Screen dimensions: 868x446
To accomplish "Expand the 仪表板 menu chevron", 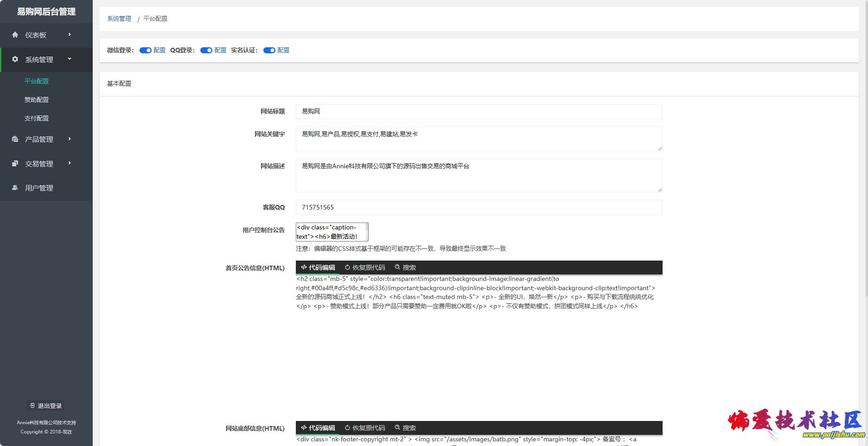I will [x=70, y=35].
